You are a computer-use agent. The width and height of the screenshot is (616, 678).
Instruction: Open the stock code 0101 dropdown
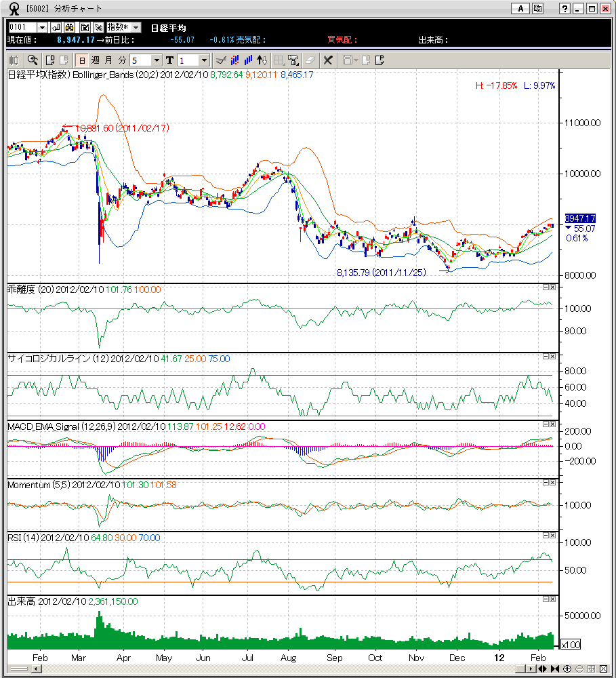pyautogui.click(x=42, y=27)
